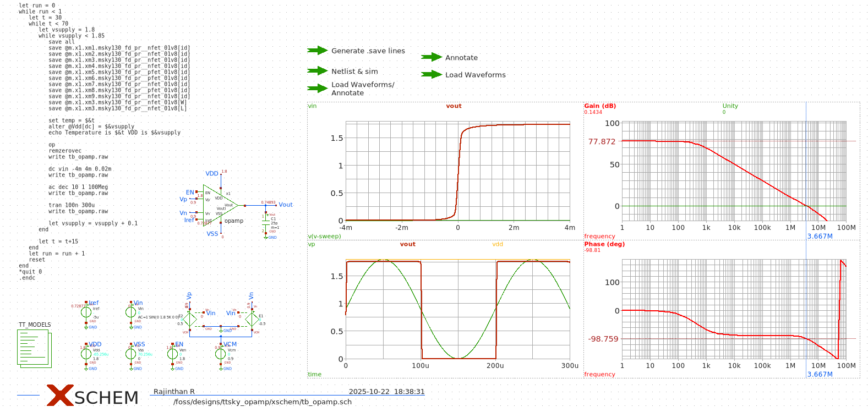Screen dimensions: 868x412
Task: Click the phase graph's blue frequency cursor line
Action: click(x=806, y=308)
